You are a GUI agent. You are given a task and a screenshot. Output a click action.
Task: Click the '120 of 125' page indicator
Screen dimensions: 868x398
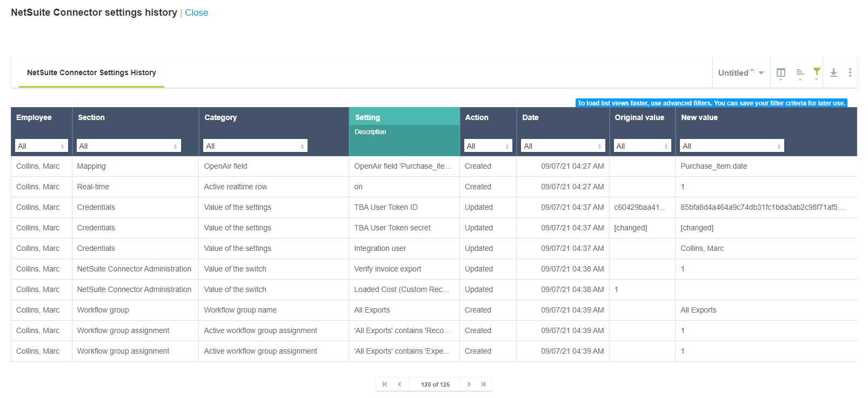[435, 384]
